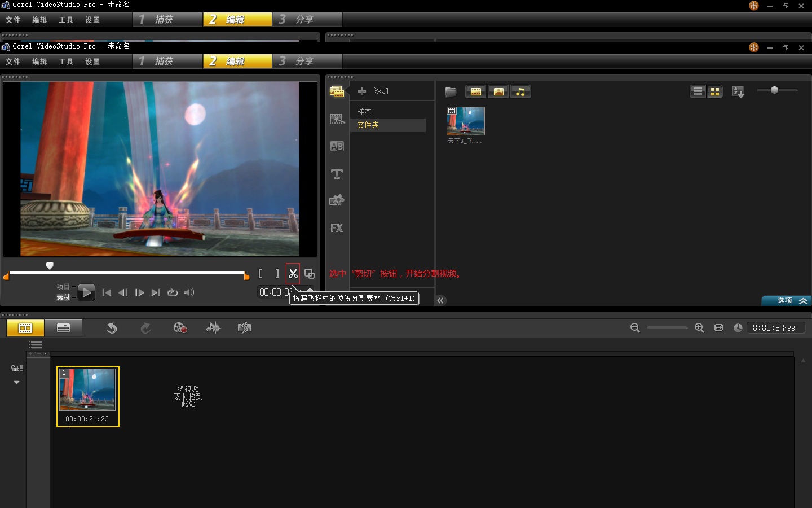The image size is (812, 508).
Task: Set mark-in with the left bracket
Action: click(260, 274)
